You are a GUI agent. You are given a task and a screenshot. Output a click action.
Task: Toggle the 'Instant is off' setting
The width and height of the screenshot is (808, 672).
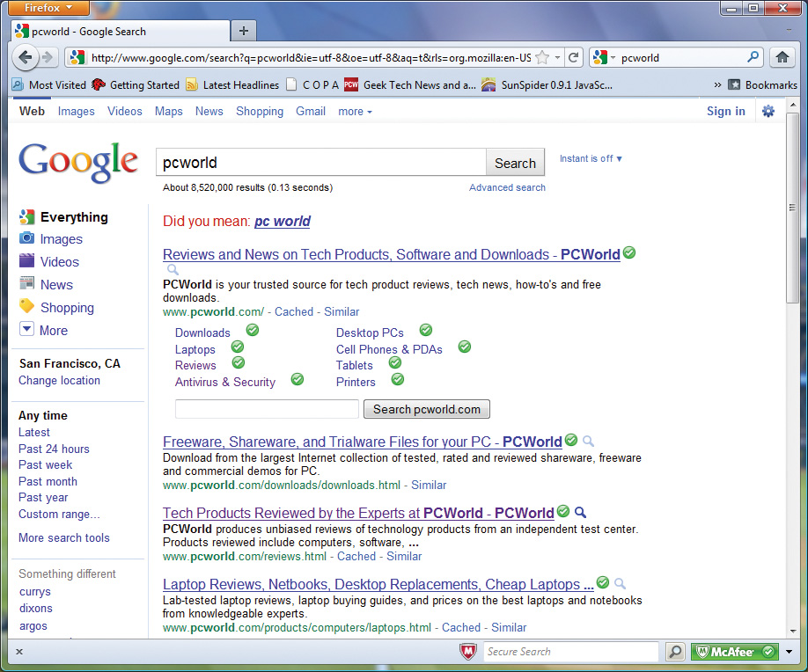(x=591, y=158)
